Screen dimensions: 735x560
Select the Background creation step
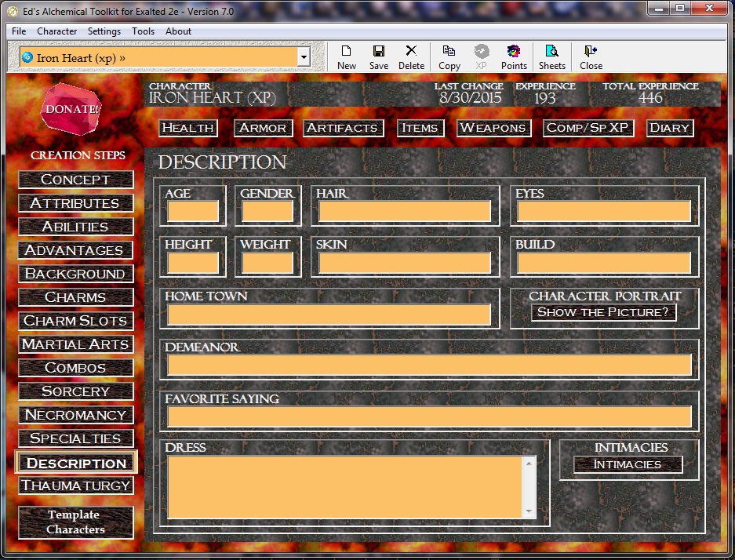click(x=76, y=274)
